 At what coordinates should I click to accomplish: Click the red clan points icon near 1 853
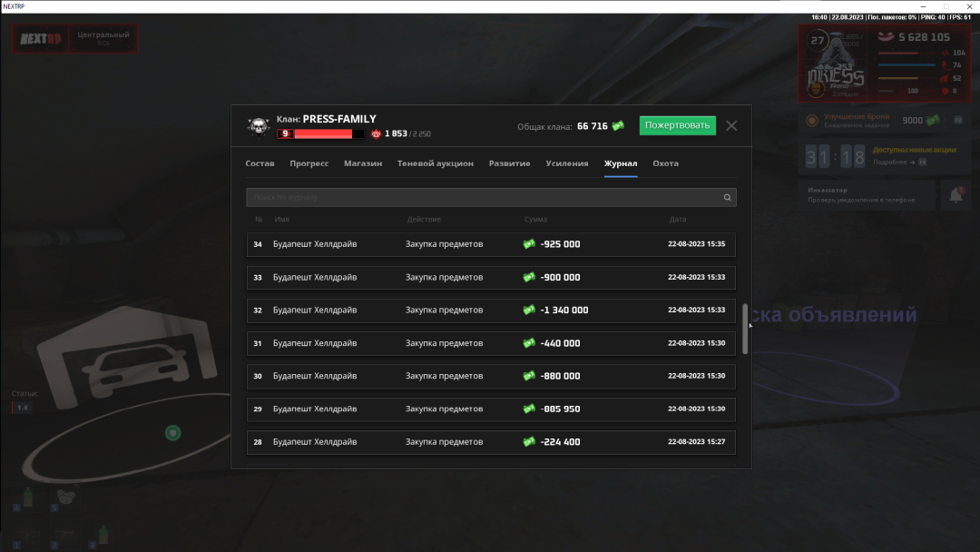[376, 133]
